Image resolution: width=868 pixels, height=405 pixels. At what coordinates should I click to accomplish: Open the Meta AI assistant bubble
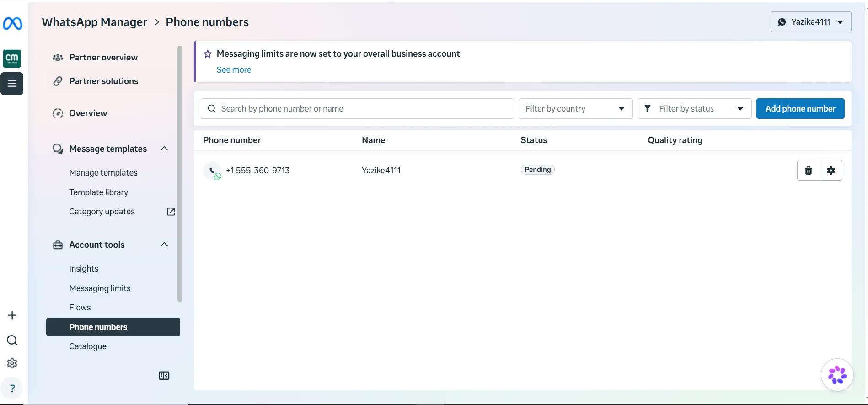pos(837,375)
